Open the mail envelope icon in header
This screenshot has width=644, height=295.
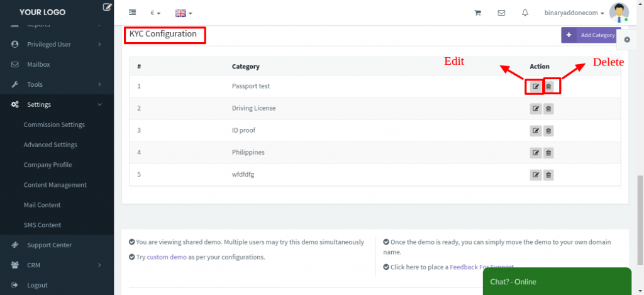pos(501,13)
